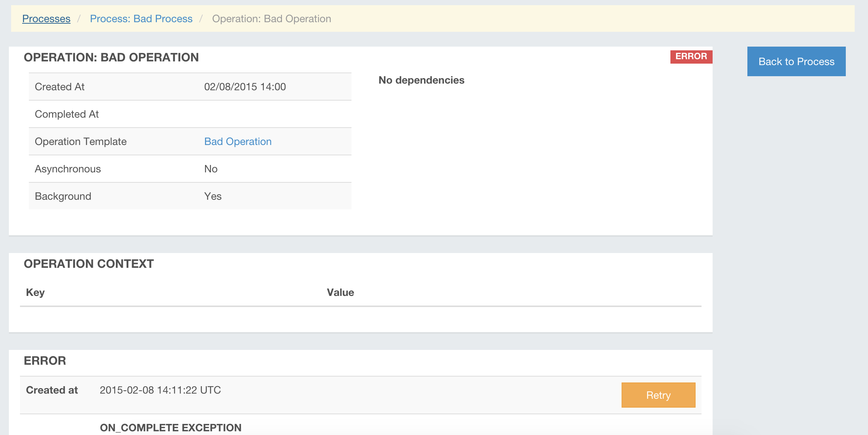The image size is (868, 435).
Task: Click the Background Yes value
Action: pyautogui.click(x=213, y=196)
